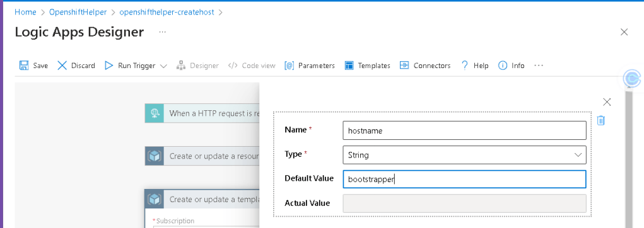Click the Discard X icon
Image resolution: width=644 pixels, height=228 pixels.
click(x=62, y=66)
